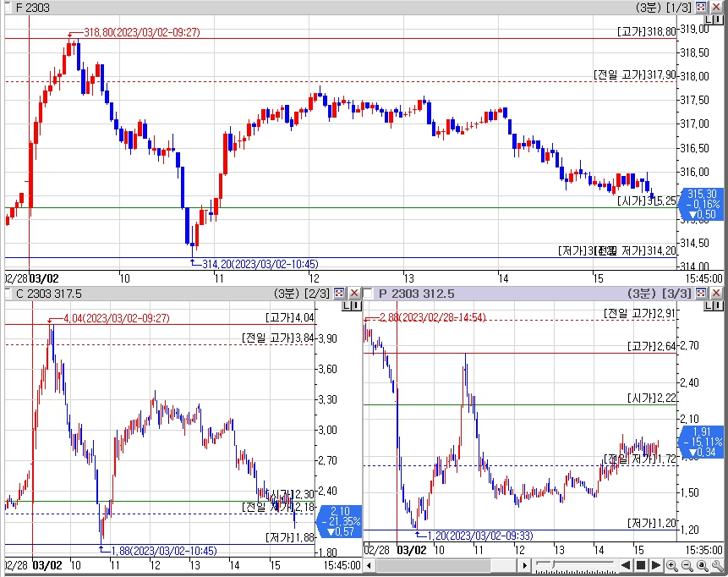Click the [고가]2.64 label in put chart
The image size is (728, 577).
[x=652, y=346]
